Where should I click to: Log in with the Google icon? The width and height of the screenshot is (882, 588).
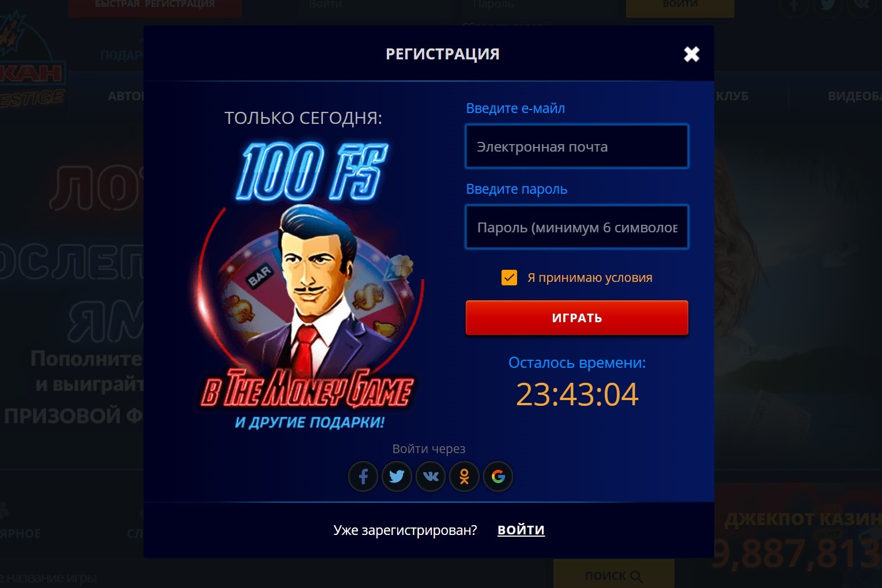(498, 477)
